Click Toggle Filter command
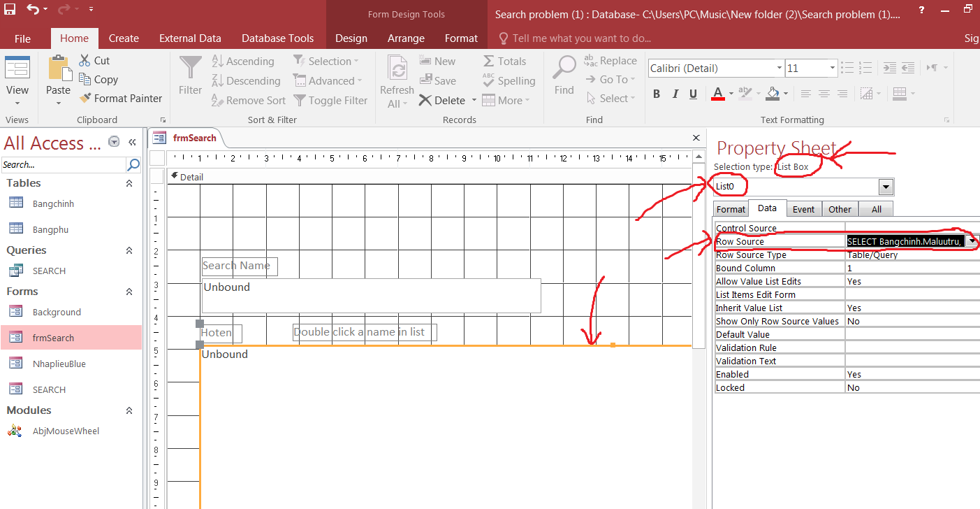 [x=330, y=101]
